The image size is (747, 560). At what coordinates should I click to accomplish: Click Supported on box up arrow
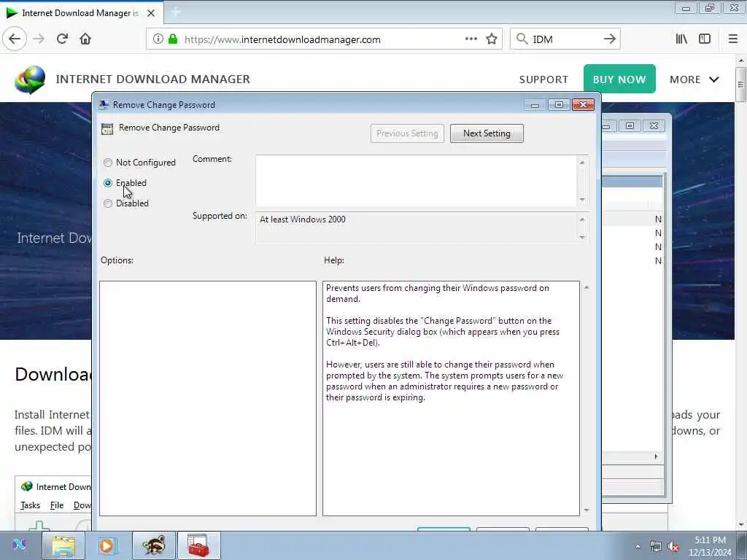[582, 219]
